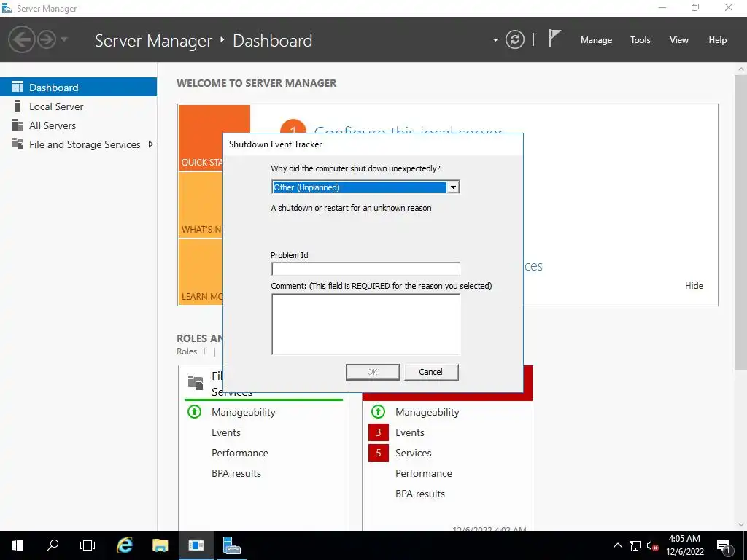Click the LEARN MORE tile
The image size is (747, 560).
(201, 273)
